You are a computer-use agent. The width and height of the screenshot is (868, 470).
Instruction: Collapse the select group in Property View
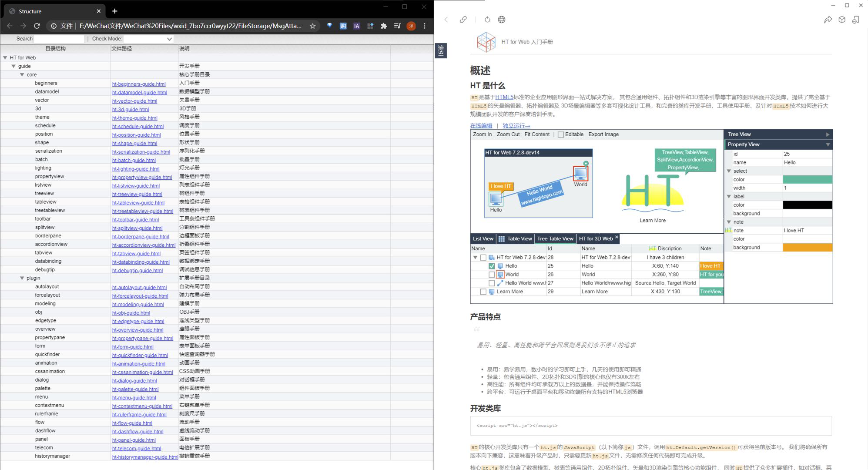(x=729, y=171)
